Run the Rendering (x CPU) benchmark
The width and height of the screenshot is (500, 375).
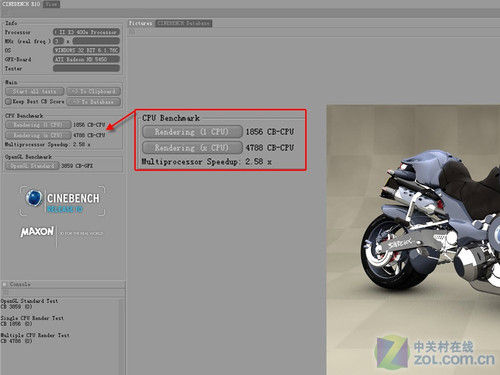[38, 135]
